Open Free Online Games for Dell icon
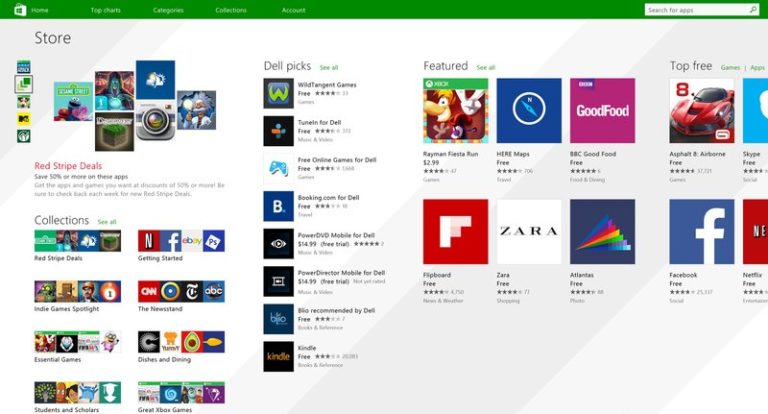Viewport: 768px width, 414px height. pyautogui.click(x=278, y=169)
